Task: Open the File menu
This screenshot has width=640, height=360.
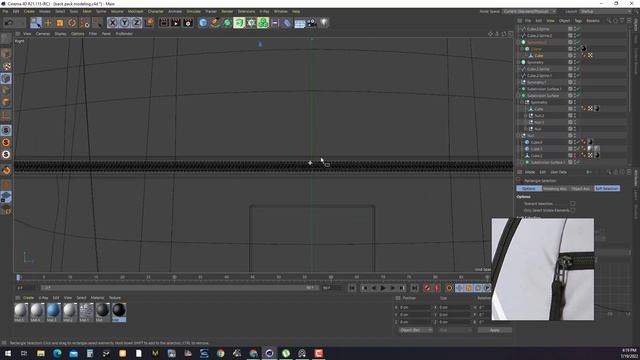Action: [x=5, y=11]
